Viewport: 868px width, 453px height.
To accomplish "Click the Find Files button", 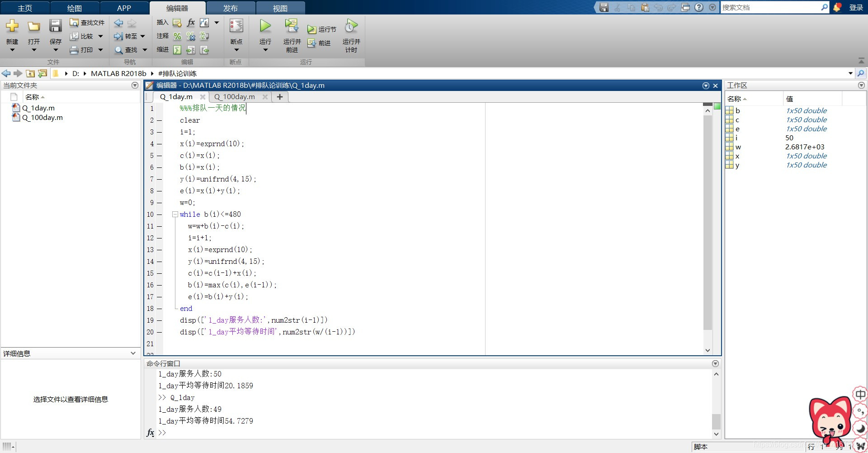I will click(87, 23).
